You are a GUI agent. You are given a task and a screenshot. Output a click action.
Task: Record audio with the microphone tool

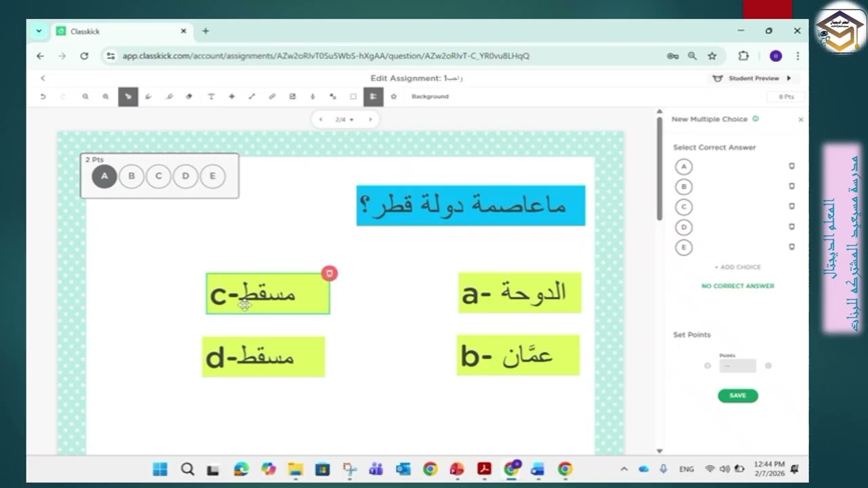click(313, 96)
